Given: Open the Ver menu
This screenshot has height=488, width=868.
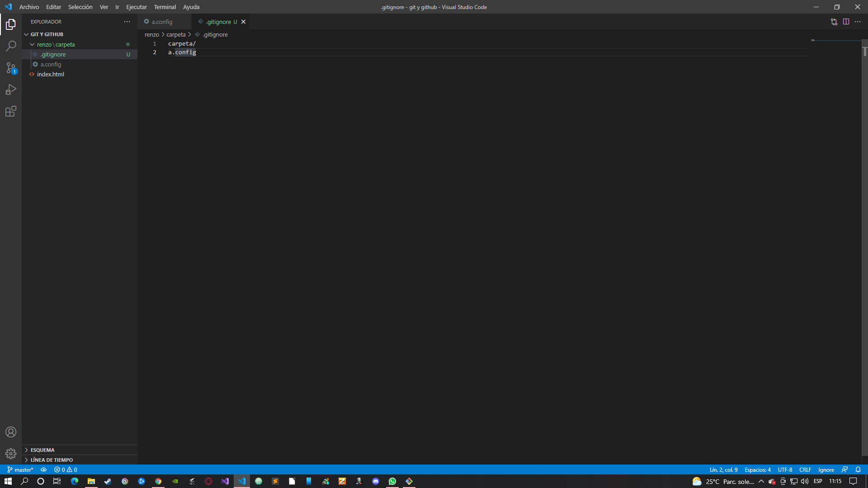Looking at the screenshot, I should [x=104, y=7].
